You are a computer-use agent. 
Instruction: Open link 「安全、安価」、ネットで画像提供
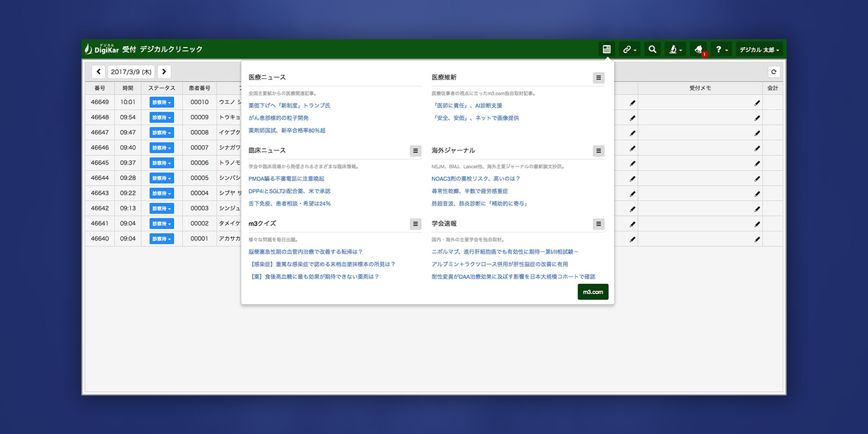pos(475,118)
